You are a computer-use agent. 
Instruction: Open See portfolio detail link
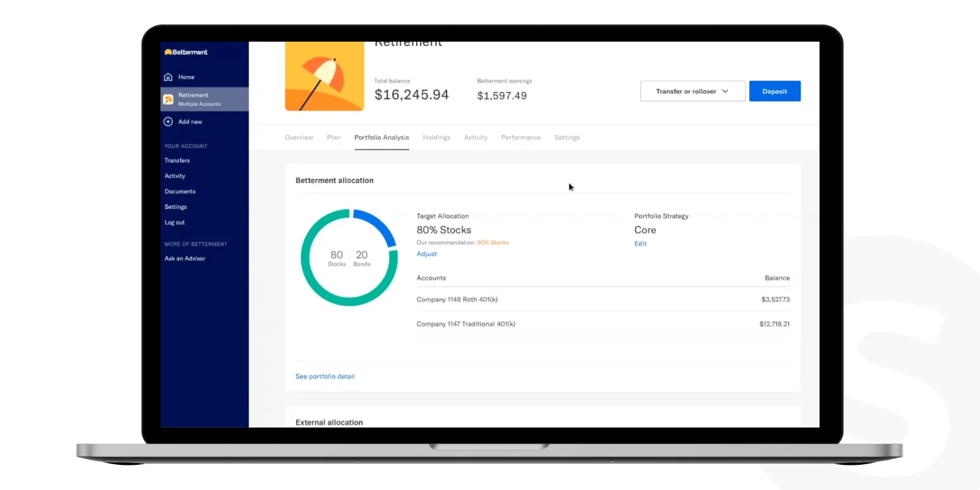[325, 376]
